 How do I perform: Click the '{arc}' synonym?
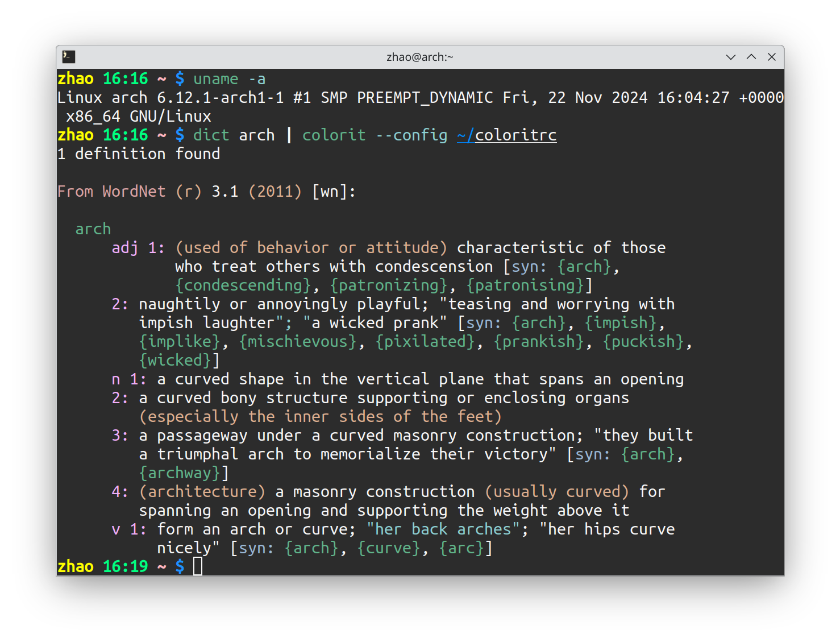pyautogui.click(x=461, y=548)
